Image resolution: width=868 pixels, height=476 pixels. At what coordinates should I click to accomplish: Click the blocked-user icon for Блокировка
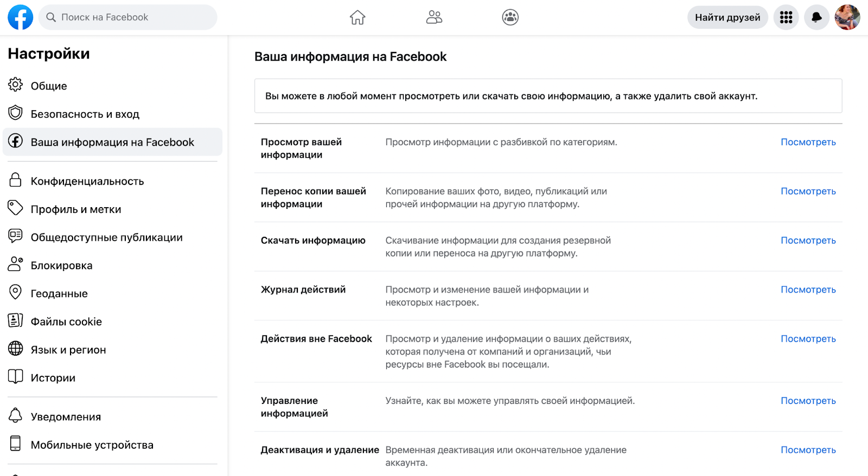pyautogui.click(x=15, y=264)
